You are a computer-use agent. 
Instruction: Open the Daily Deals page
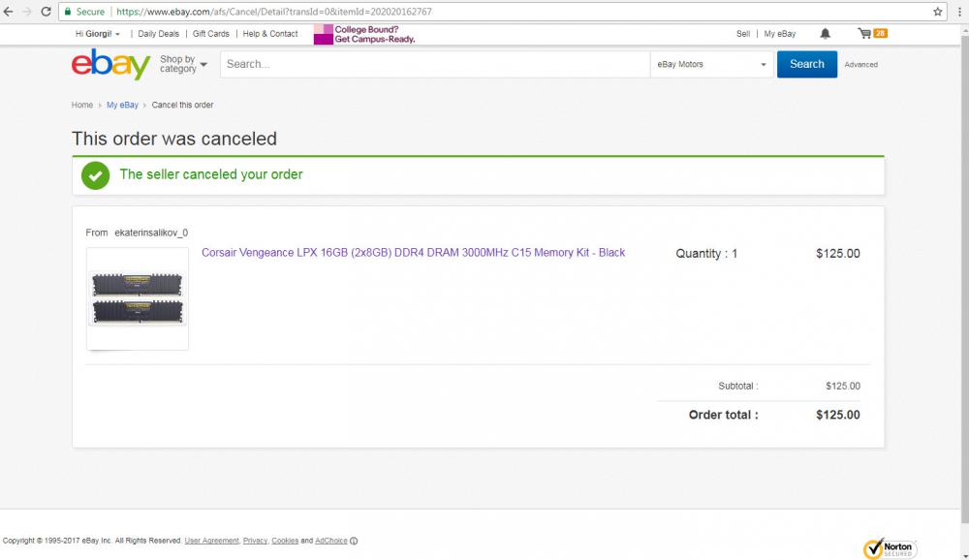click(x=158, y=34)
